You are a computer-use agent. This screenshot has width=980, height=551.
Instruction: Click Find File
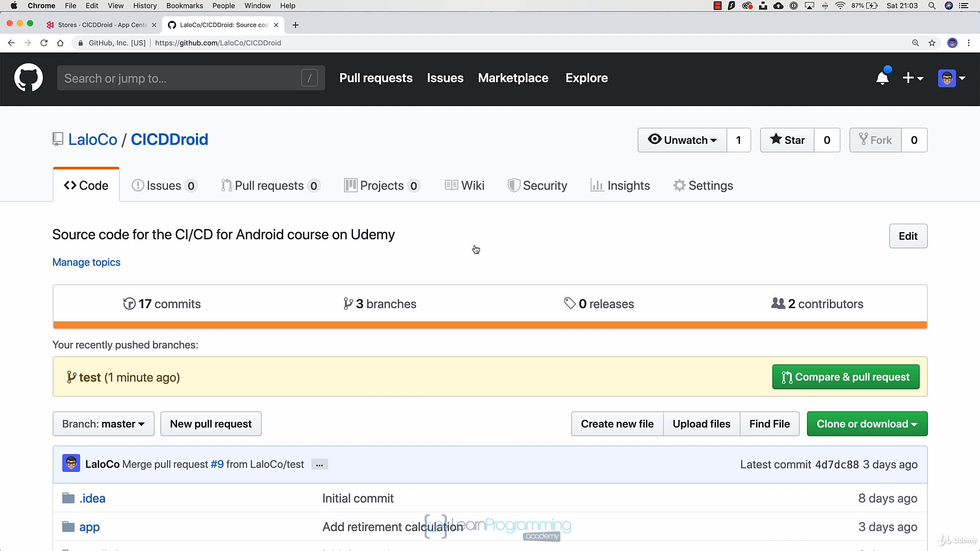coord(769,424)
